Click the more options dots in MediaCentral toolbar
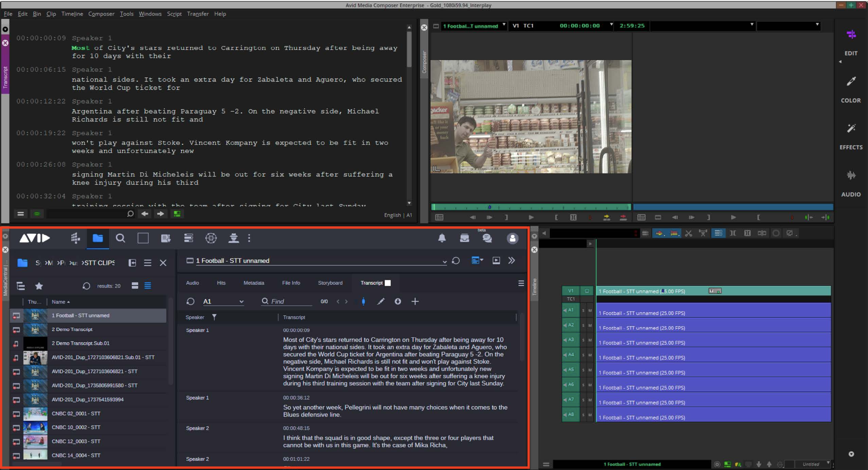Screen dimensions: 868x470 249,238
